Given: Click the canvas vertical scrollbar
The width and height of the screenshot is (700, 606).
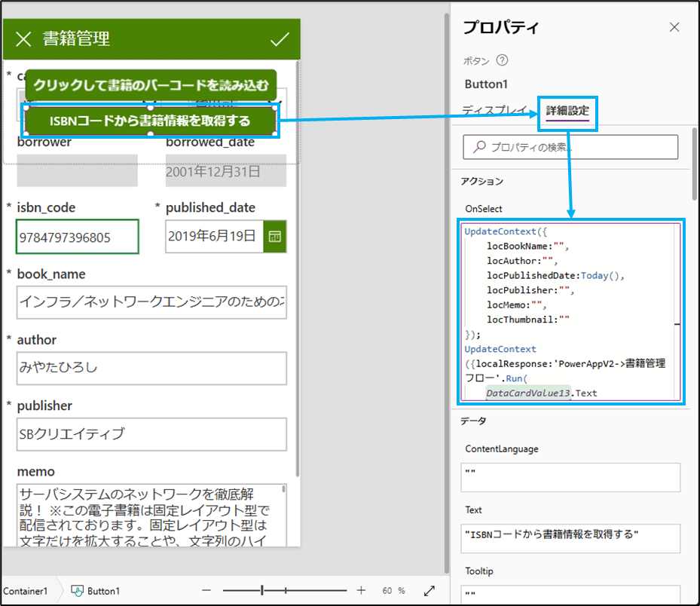Looking at the screenshot, I should tap(446, 293).
